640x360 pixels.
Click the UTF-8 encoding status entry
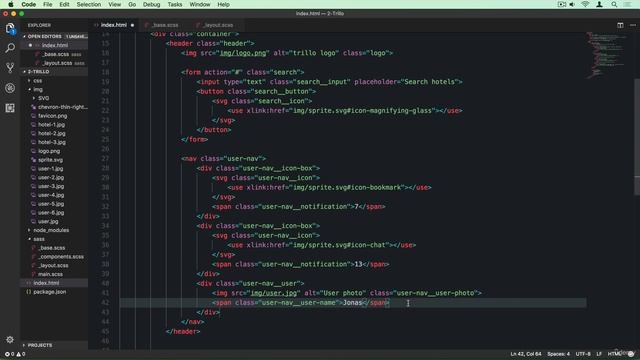(x=582, y=354)
